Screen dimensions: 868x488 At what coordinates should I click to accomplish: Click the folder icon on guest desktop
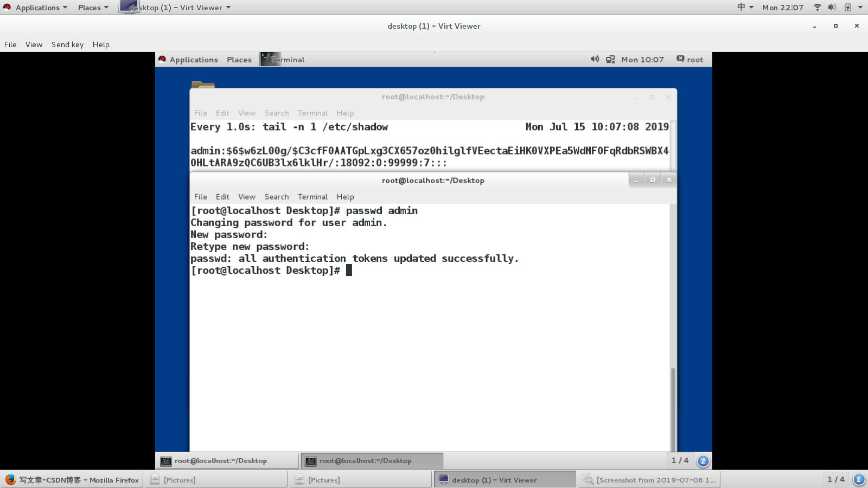(x=203, y=85)
